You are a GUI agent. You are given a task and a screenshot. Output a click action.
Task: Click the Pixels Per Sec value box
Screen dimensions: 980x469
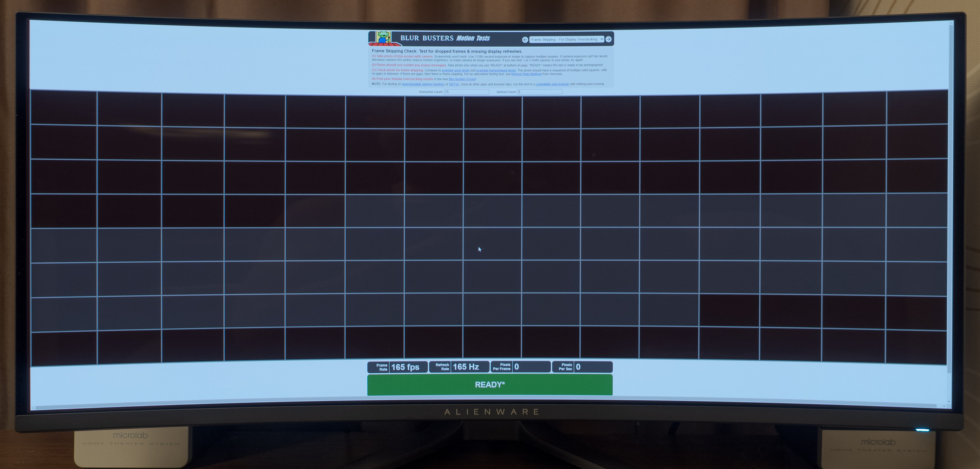click(x=593, y=367)
